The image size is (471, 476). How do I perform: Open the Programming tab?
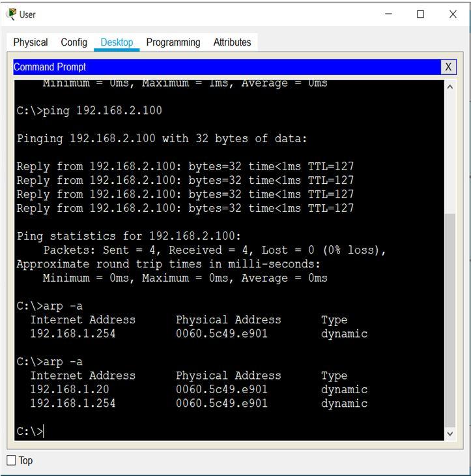(x=173, y=42)
